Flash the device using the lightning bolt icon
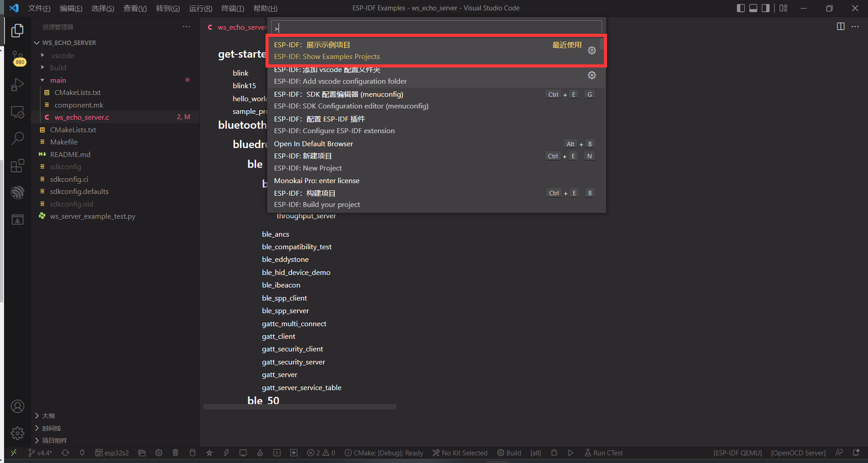Screen dimensions: 868x463 (x=226, y=453)
